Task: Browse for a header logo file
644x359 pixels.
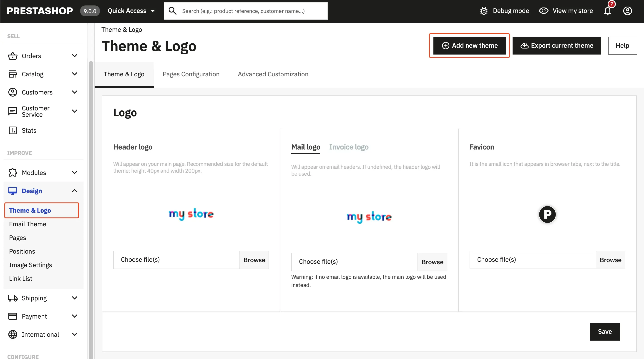Action: 254,260
